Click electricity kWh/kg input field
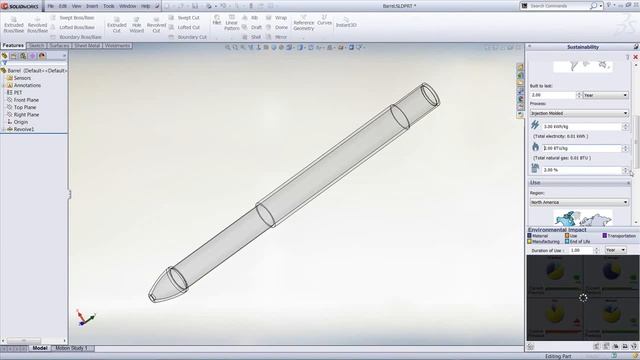640x360 pixels. tap(582, 127)
